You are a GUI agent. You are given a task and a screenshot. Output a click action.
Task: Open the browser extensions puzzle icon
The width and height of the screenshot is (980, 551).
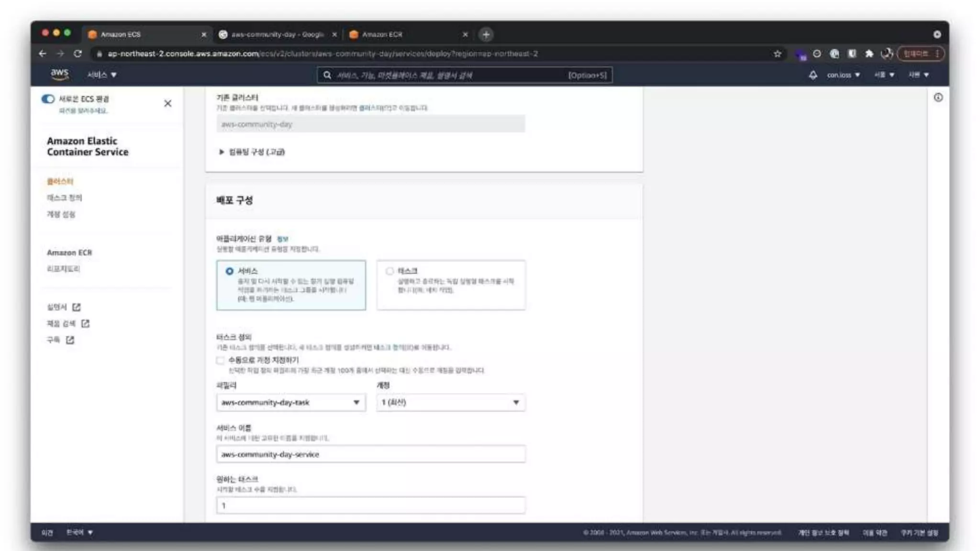click(x=869, y=54)
